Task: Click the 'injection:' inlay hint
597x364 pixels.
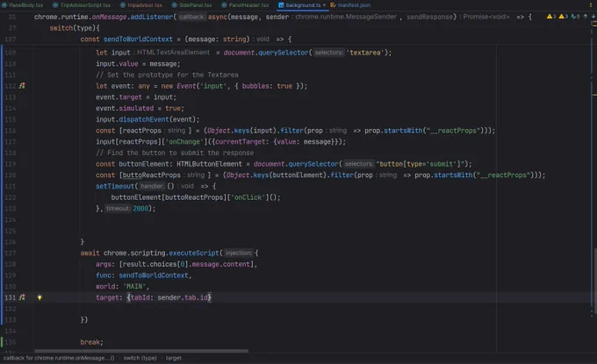Action: (238, 253)
